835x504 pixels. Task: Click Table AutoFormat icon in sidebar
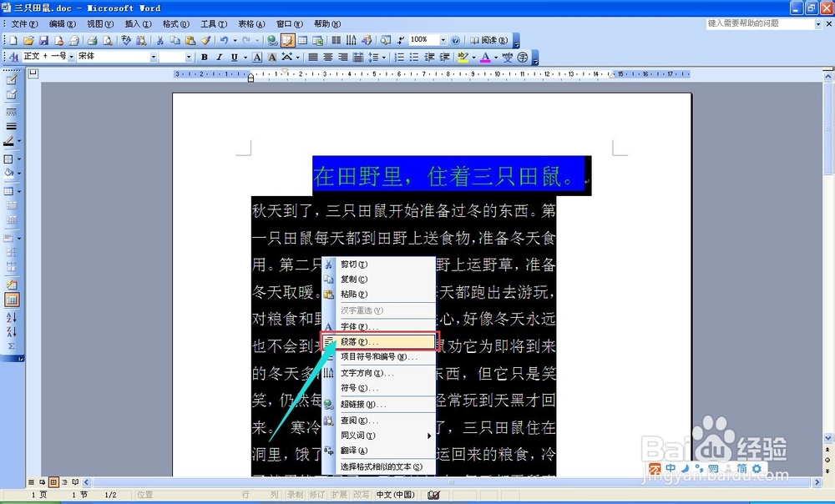point(11,285)
